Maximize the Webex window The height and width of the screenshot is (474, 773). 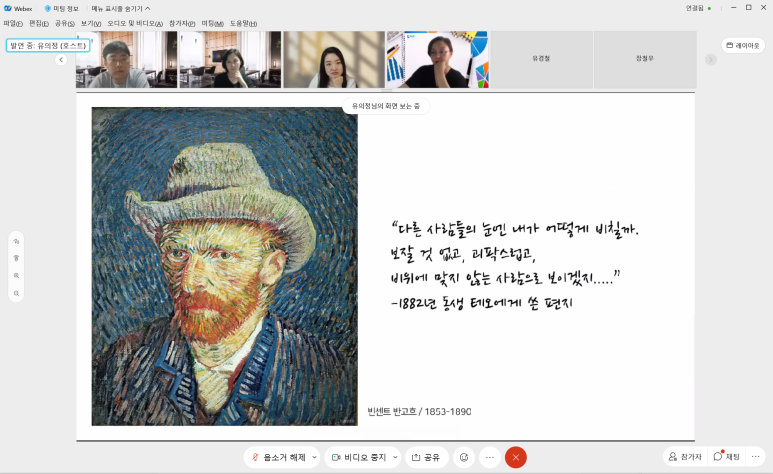pos(748,8)
